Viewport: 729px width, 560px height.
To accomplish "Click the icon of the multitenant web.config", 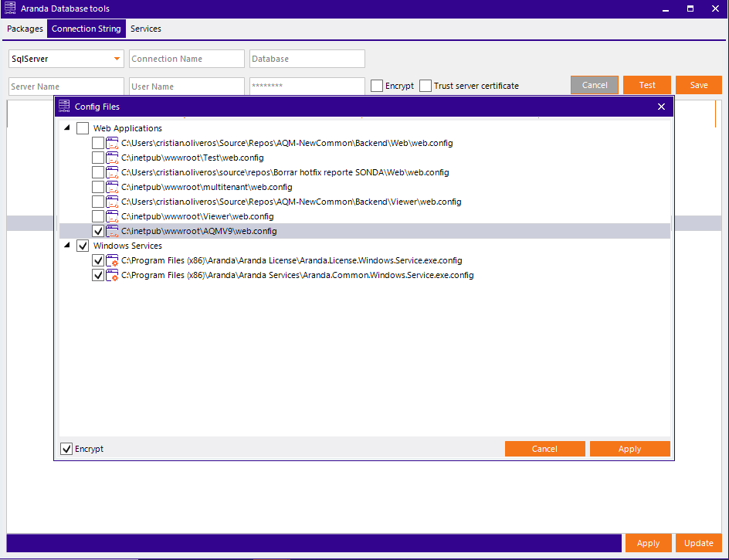I will click(x=112, y=187).
